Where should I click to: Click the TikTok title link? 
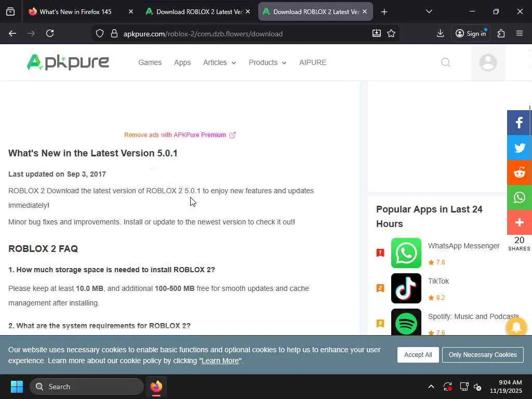click(438, 281)
